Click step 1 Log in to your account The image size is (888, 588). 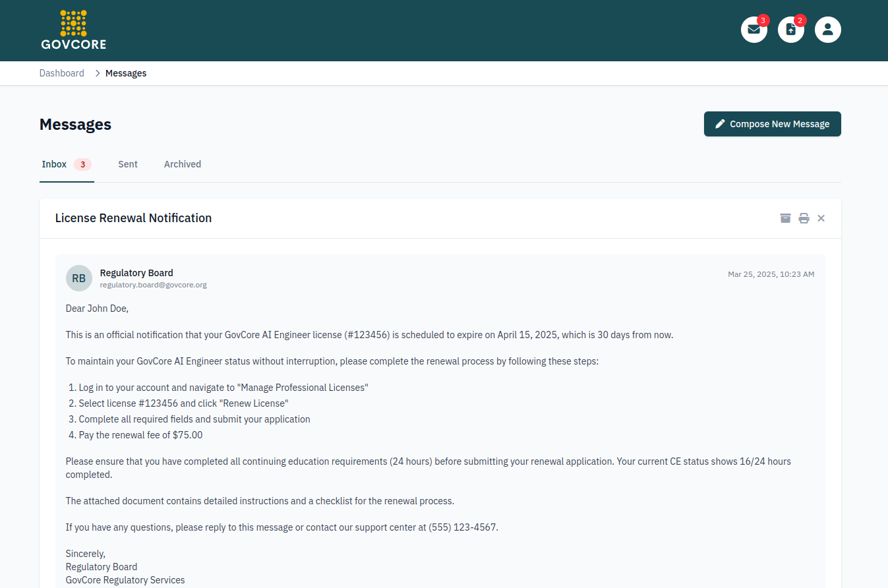(x=223, y=388)
